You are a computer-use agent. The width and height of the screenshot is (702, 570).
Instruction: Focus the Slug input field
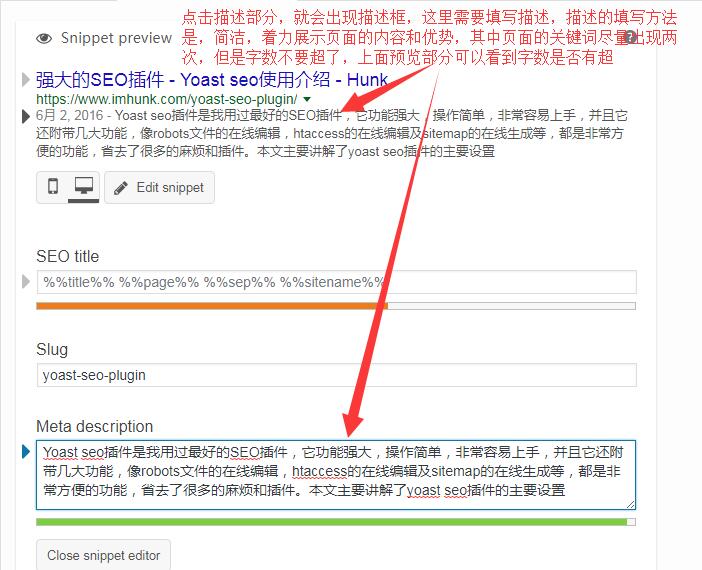point(336,375)
